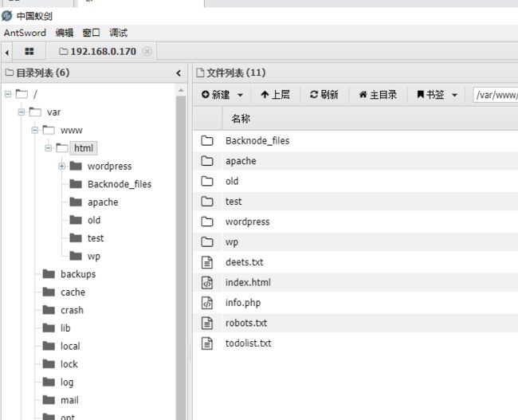This screenshot has height=420, width=518.
Task: Collapse the www tree node
Action: [x=35, y=130]
